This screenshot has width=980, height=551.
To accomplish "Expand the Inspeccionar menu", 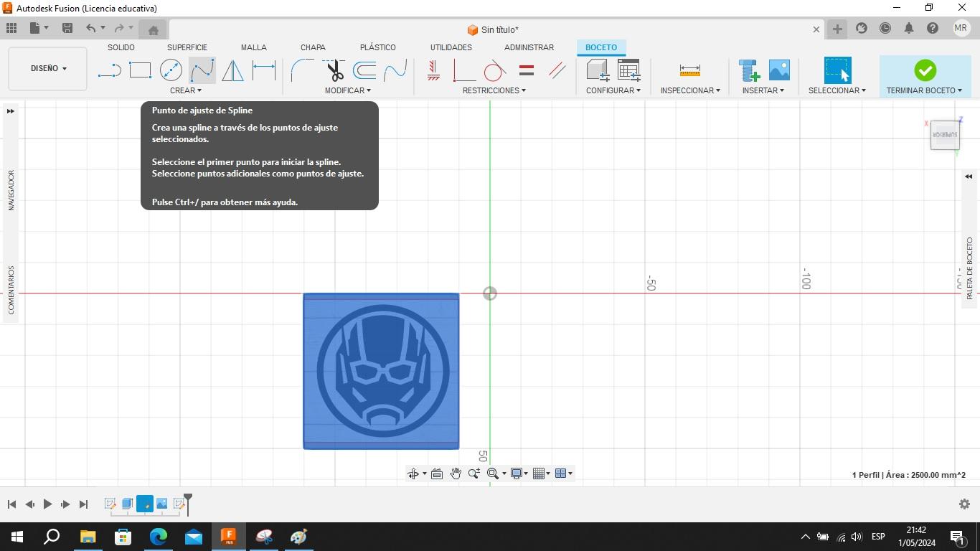I will coord(690,90).
